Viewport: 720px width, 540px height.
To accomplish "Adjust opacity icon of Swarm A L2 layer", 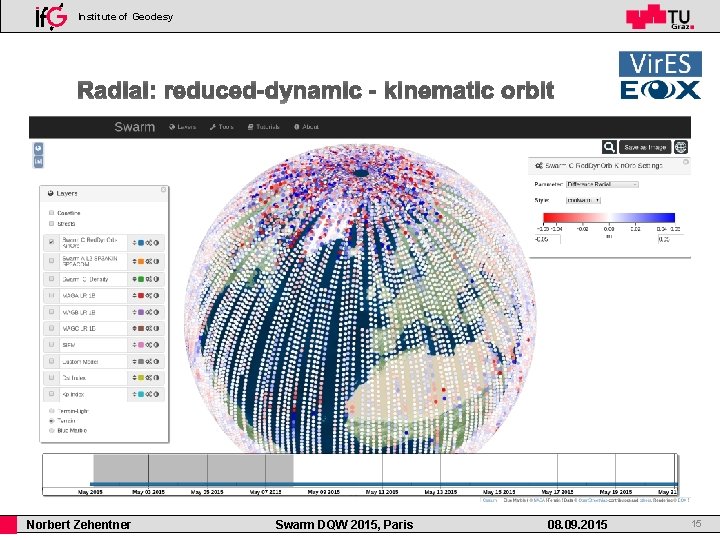I will click(x=157, y=261).
